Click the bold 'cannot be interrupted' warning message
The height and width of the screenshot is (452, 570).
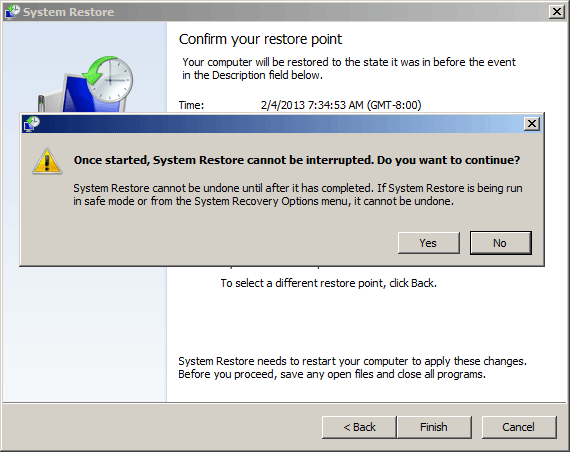click(x=297, y=160)
